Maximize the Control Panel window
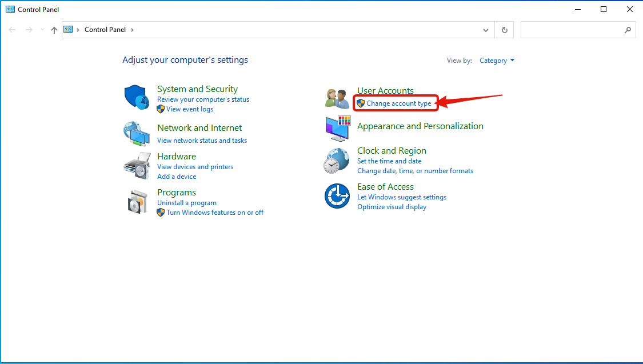Image resolution: width=643 pixels, height=364 pixels. click(604, 9)
